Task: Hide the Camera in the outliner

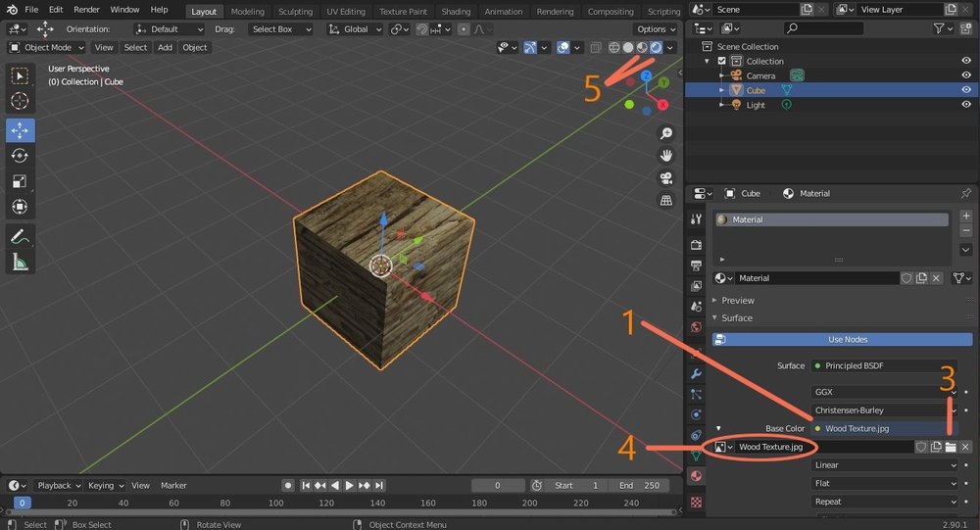Action: click(x=966, y=75)
